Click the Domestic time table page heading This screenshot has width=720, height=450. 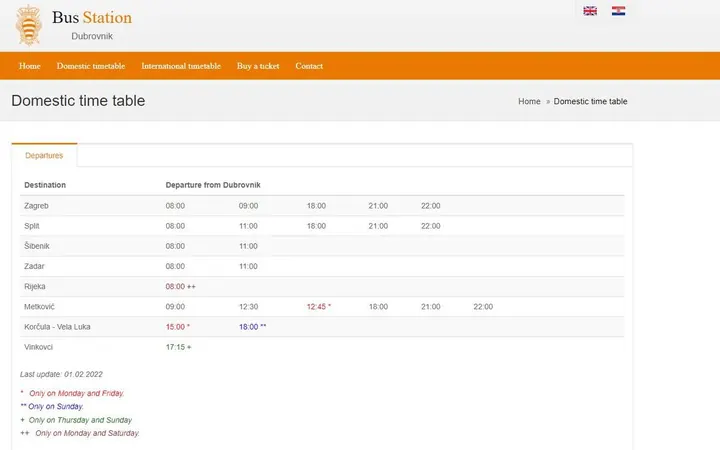[x=78, y=101]
